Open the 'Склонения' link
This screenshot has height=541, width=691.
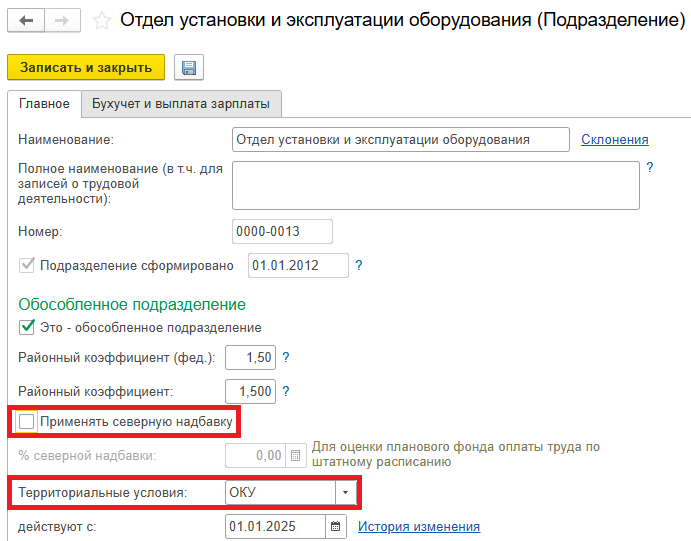tap(614, 140)
